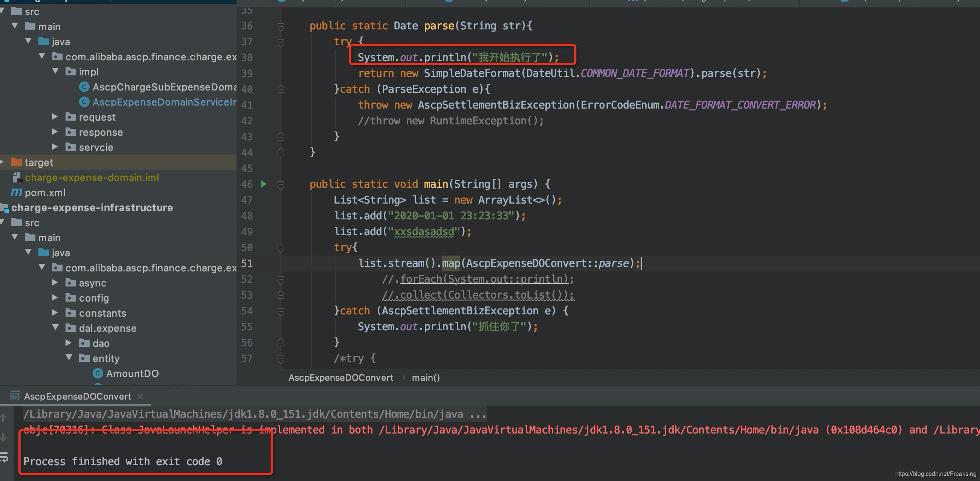Collapse the main folder under charge-expense-domain src

15,26
